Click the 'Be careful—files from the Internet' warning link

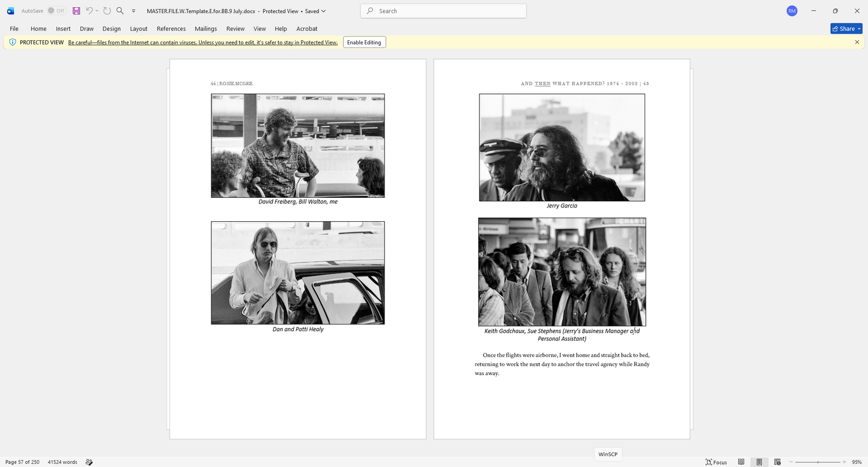coord(203,43)
